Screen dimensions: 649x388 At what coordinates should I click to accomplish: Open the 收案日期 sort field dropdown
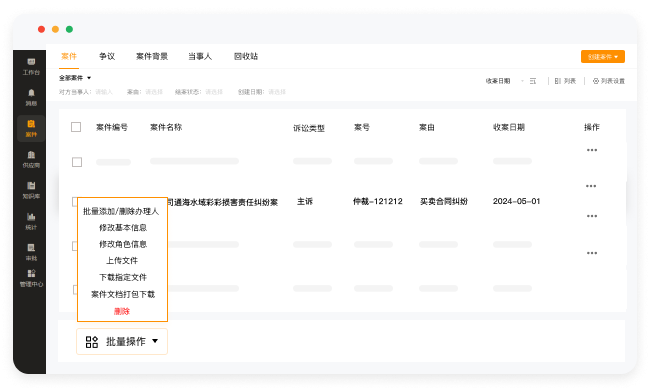[504, 81]
